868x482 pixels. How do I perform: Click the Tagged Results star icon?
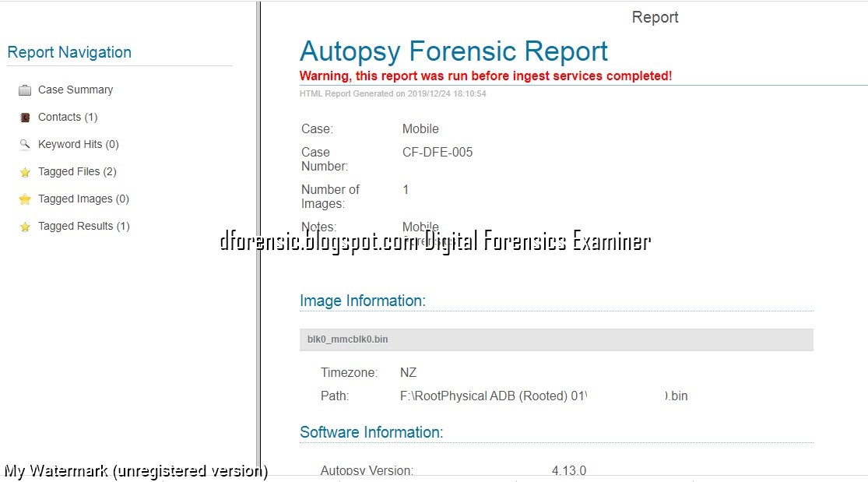click(26, 226)
